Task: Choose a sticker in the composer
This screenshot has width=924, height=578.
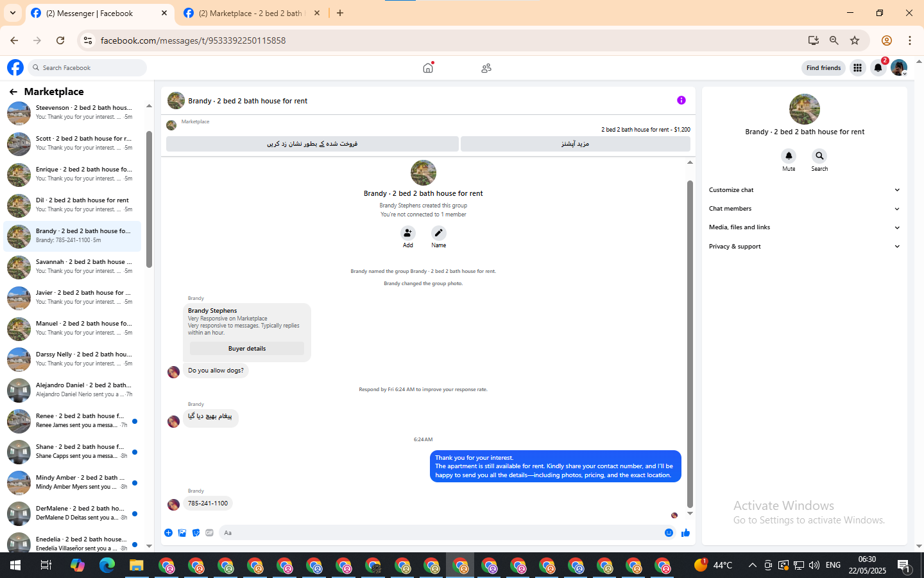Action: pos(196,532)
